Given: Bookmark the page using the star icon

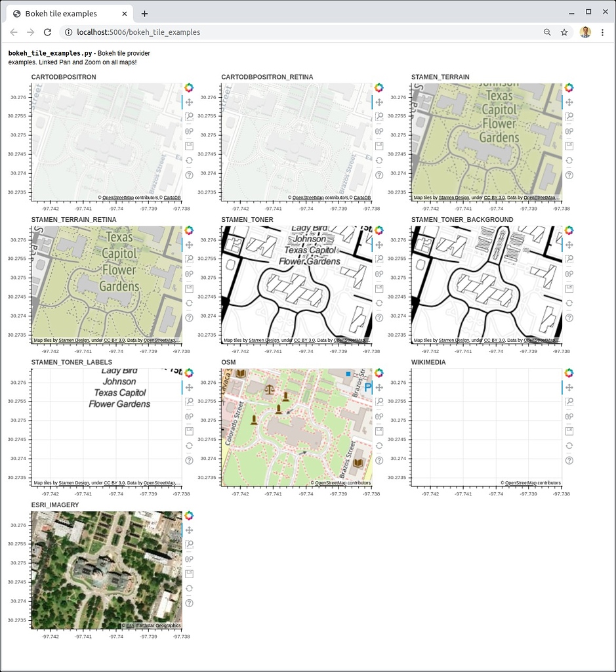Looking at the screenshot, I should pos(564,31).
